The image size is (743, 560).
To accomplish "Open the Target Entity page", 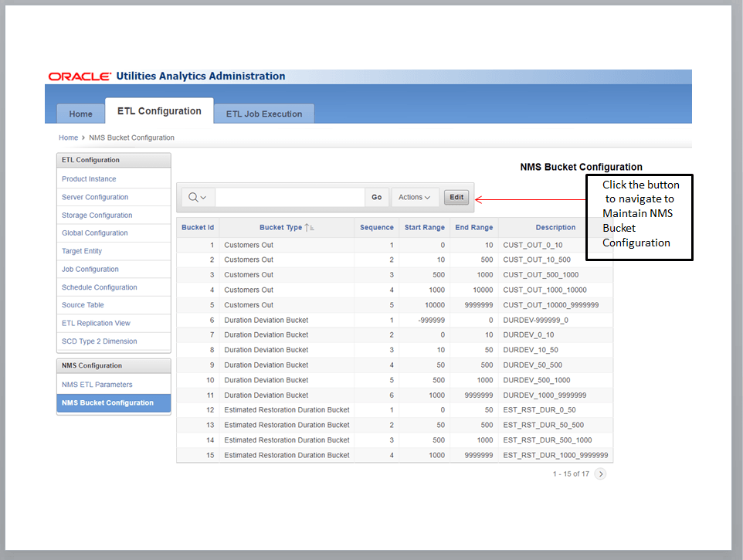I will [x=81, y=251].
